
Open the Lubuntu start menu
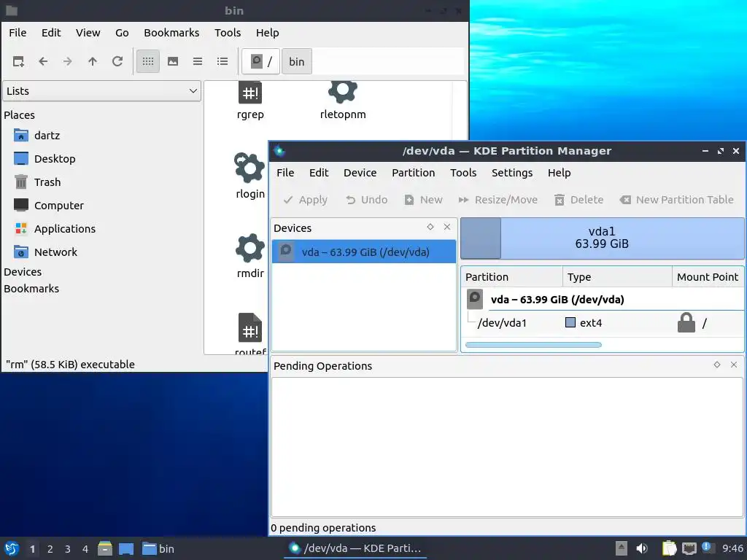pyautogui.click(x=12, y=549)
